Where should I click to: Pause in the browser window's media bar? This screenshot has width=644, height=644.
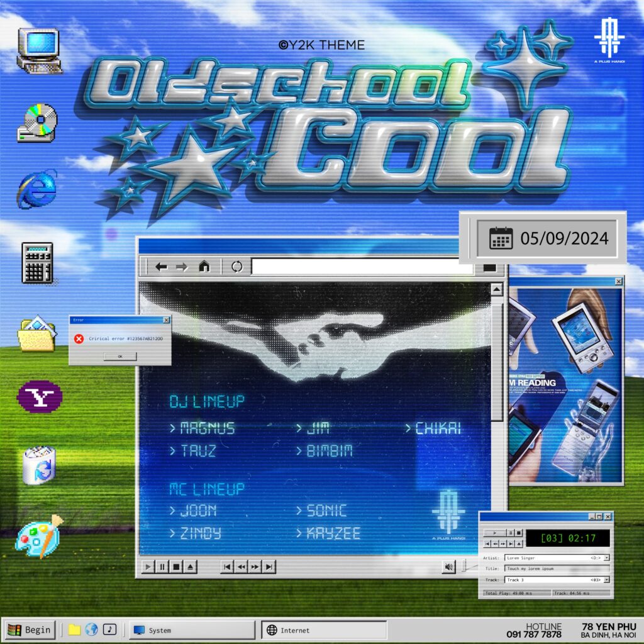pyautogui.click(x=162, y=567)
